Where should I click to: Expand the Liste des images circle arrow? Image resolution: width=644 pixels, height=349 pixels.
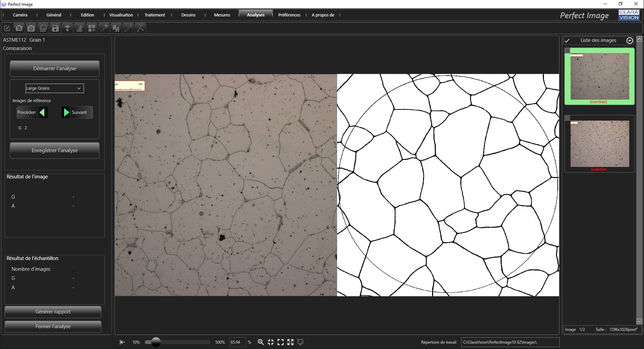tap(630, 40)
